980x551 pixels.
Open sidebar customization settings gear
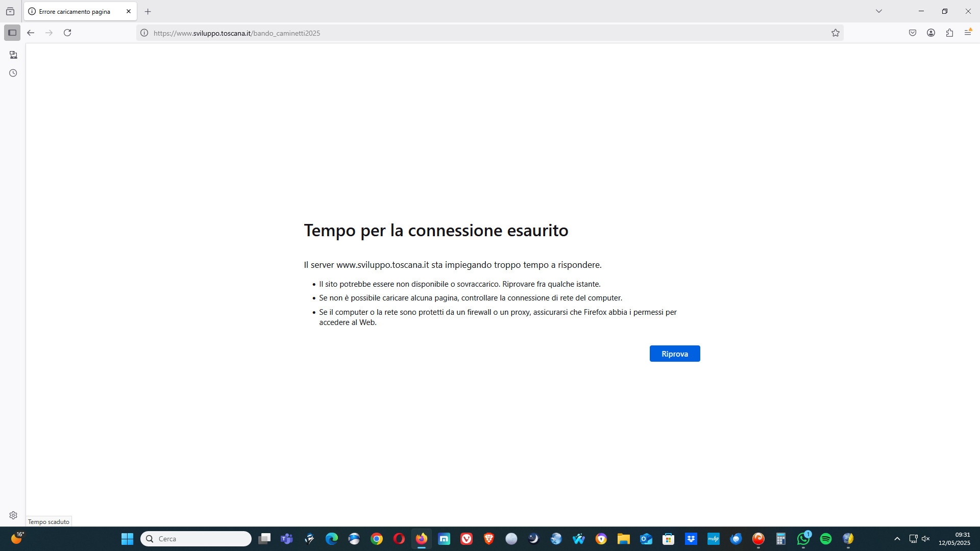[x=13, y=515]
